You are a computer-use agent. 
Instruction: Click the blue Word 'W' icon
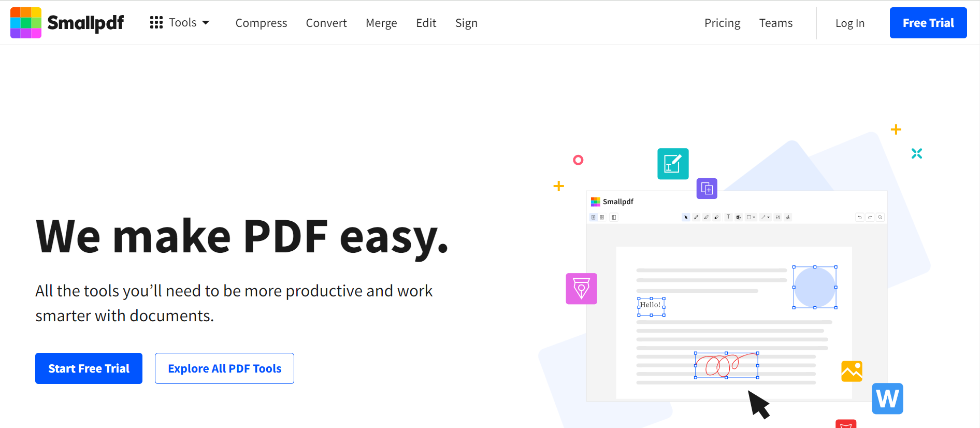click(887, 398)
